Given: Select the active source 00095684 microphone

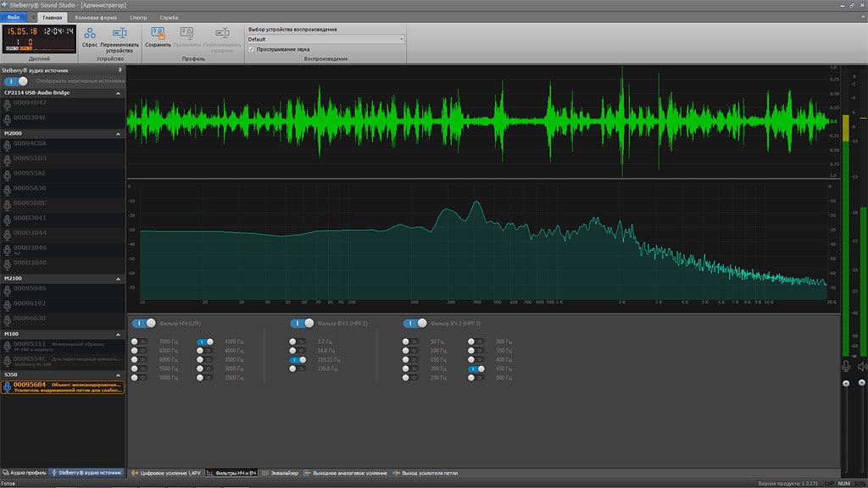Looking at the screenshot, I should click(x=31, y=384).
